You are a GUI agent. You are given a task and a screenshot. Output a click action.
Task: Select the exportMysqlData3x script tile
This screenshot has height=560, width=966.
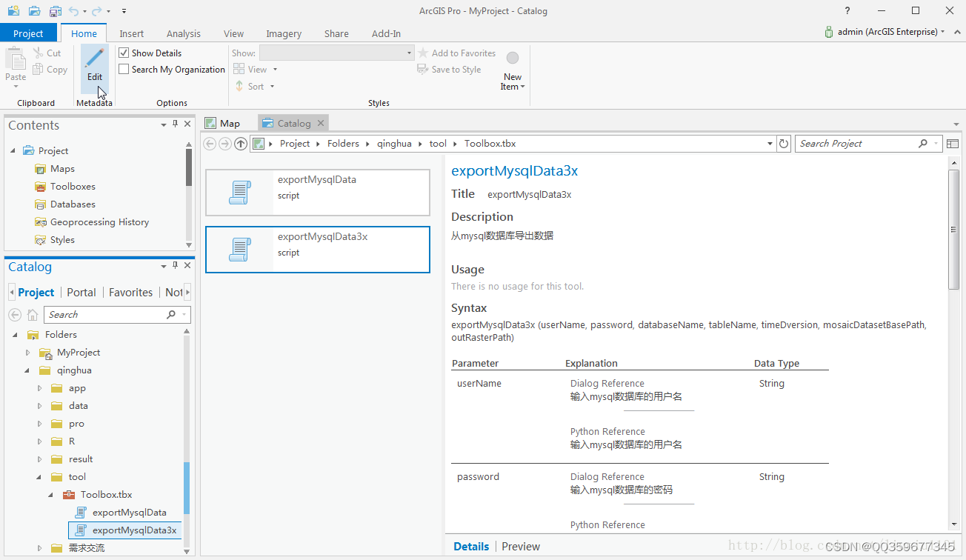318,250
